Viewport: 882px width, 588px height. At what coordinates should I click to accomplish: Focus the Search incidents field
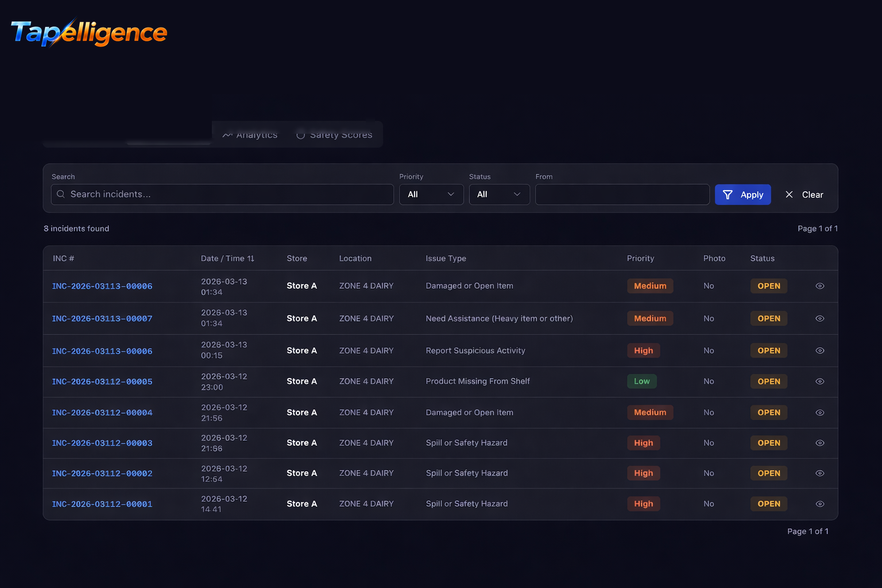tap(222, 195)
